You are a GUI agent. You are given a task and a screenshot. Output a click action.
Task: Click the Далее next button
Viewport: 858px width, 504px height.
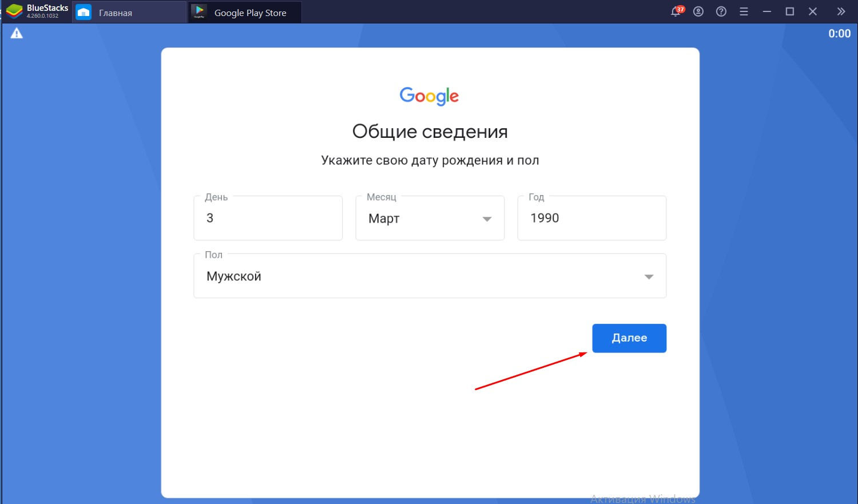(629, 338)
